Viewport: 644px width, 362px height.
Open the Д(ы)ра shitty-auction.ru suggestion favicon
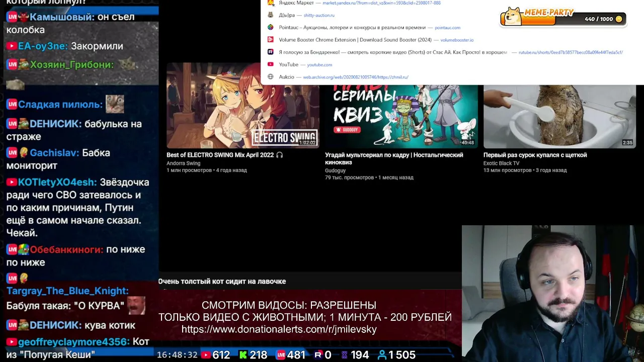coord(270,15)
